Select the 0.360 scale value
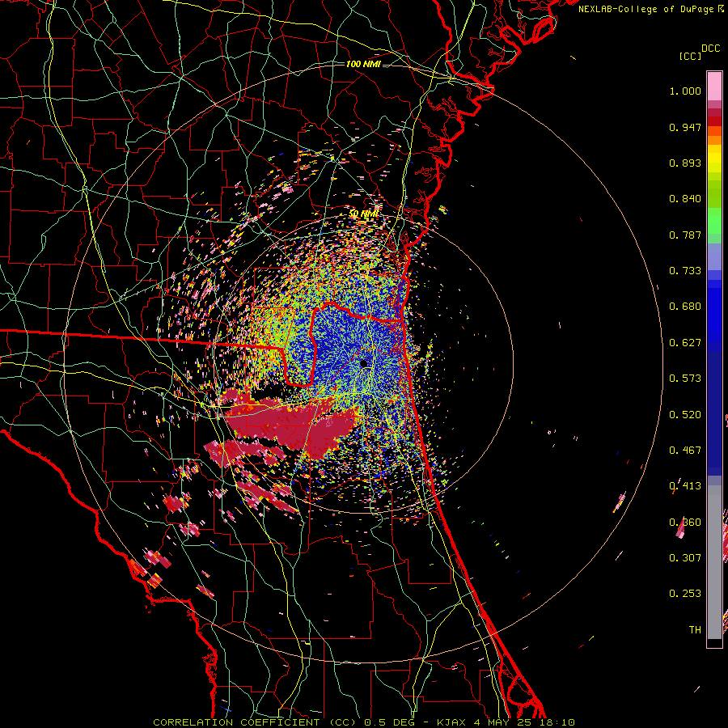Screen dimensions: 728x728 [x=685, y=523]
